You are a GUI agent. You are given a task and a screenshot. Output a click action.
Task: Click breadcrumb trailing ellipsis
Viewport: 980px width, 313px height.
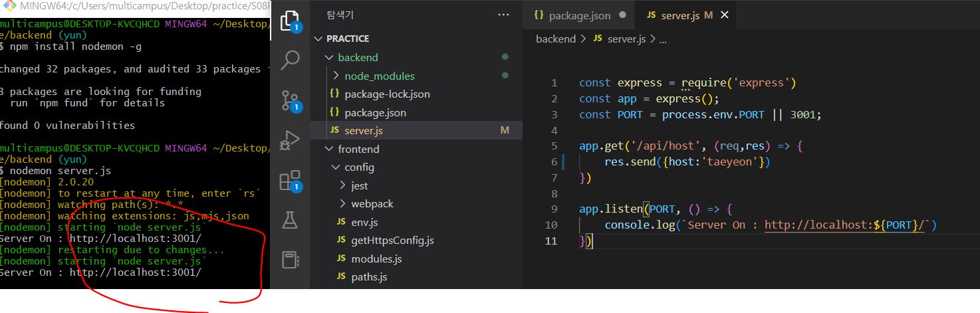click(662, 39)
